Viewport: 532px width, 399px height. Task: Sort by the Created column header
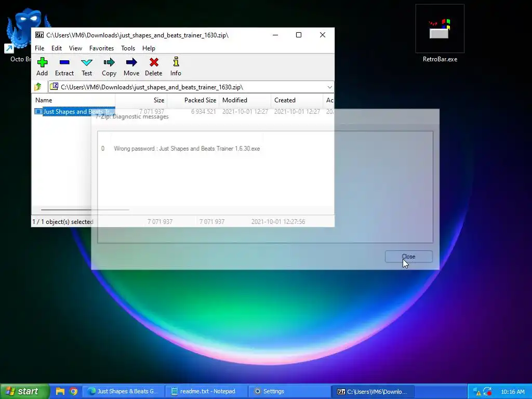(x=297, y=100)
